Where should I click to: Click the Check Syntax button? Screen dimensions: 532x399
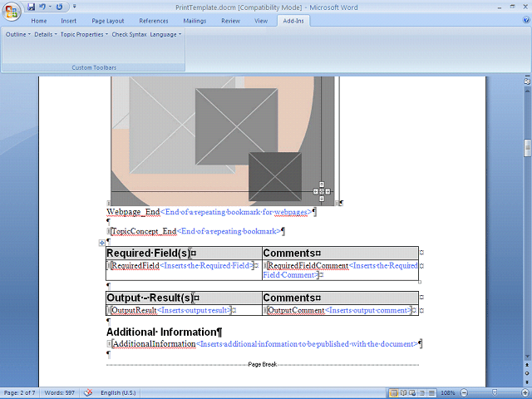click(129, 35)
